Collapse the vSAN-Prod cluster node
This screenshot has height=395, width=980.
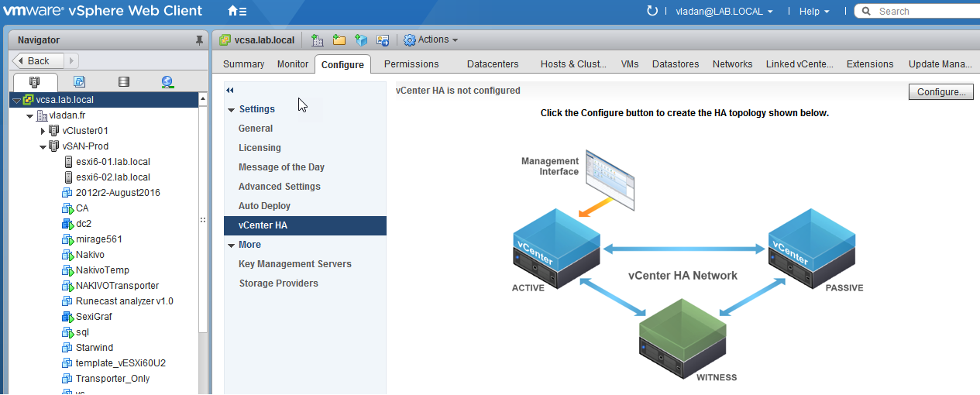click(43, 146)
